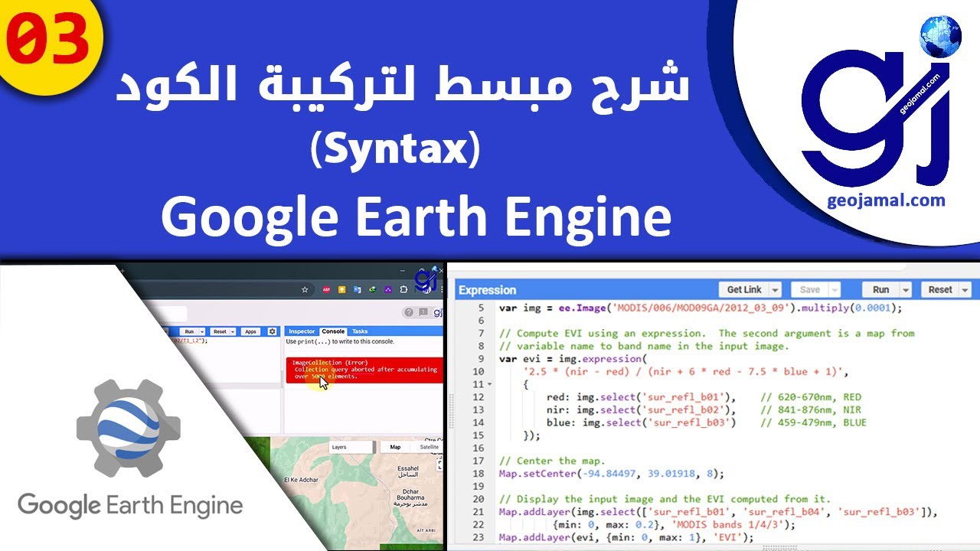The image size is (980, 551).
Task: Click line 'blue: img.select('sur_refl_b03')'
Action: coord(641,422)
